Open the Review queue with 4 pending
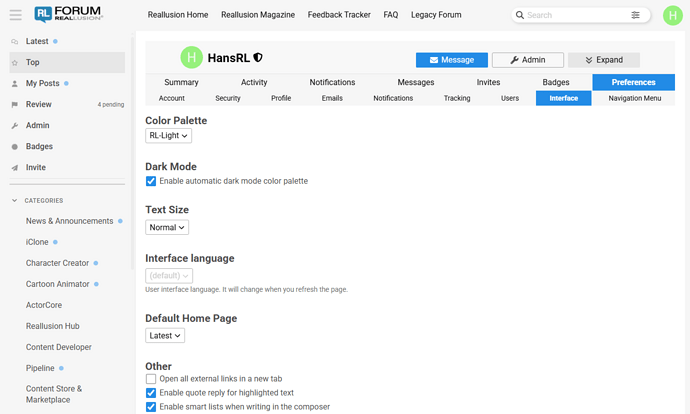690x414 pixels. point(67,105)
